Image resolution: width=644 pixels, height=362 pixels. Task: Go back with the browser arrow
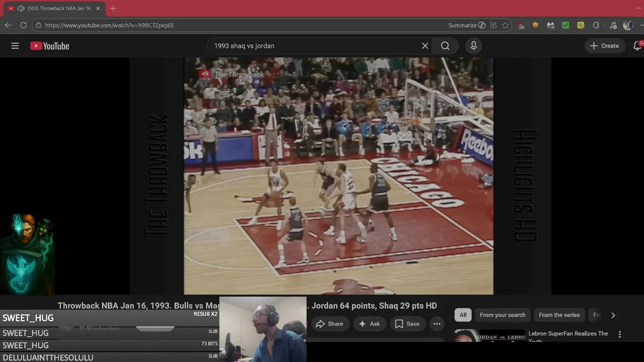click(8, 25)
